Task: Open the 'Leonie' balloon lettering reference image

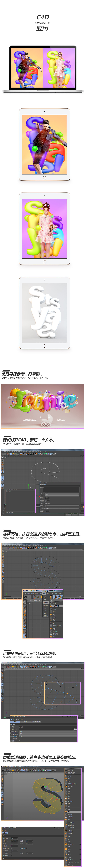Action: coord(43,406)
